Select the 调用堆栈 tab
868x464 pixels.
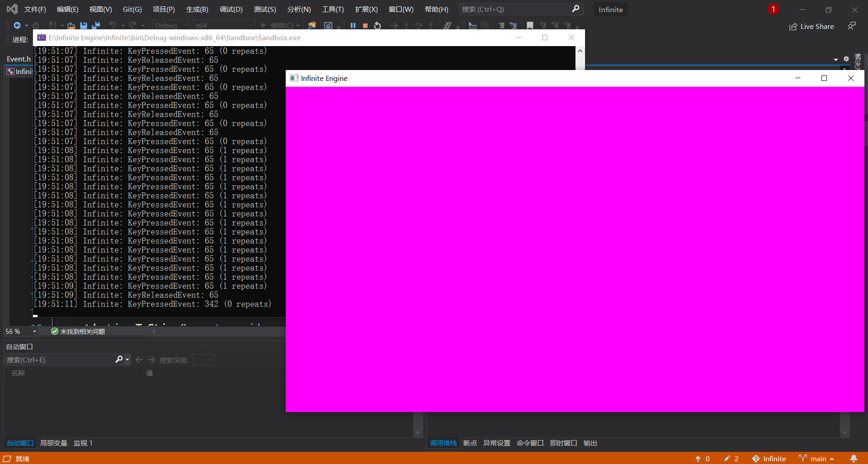coord(443,443)
